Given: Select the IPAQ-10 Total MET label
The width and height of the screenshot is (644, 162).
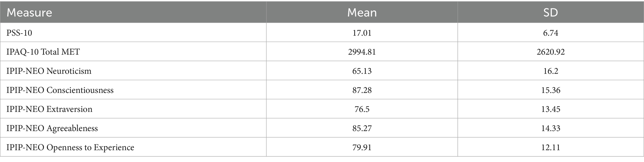Looking at the screenshot, I should [x=43, y=52].
